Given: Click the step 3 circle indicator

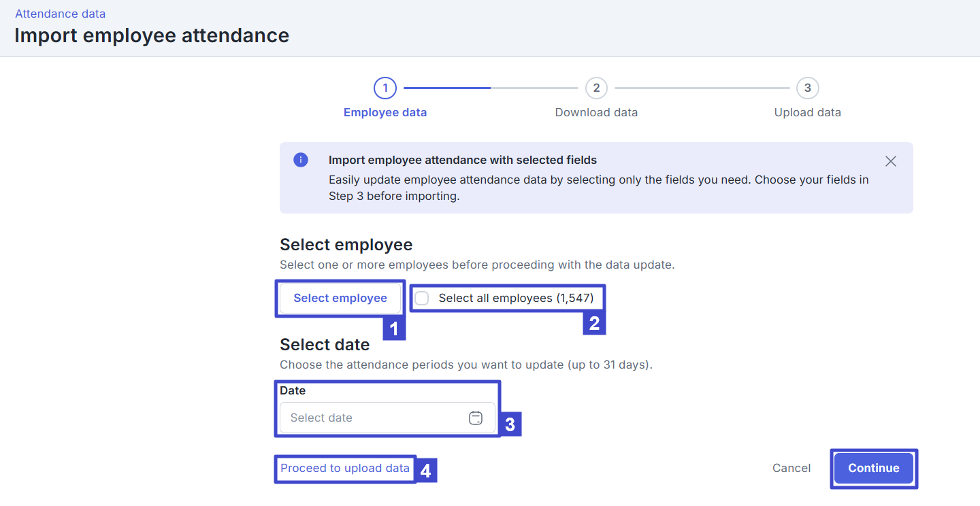Looking at the screenshot, I should pyautogui.click(x=807, y=88).
